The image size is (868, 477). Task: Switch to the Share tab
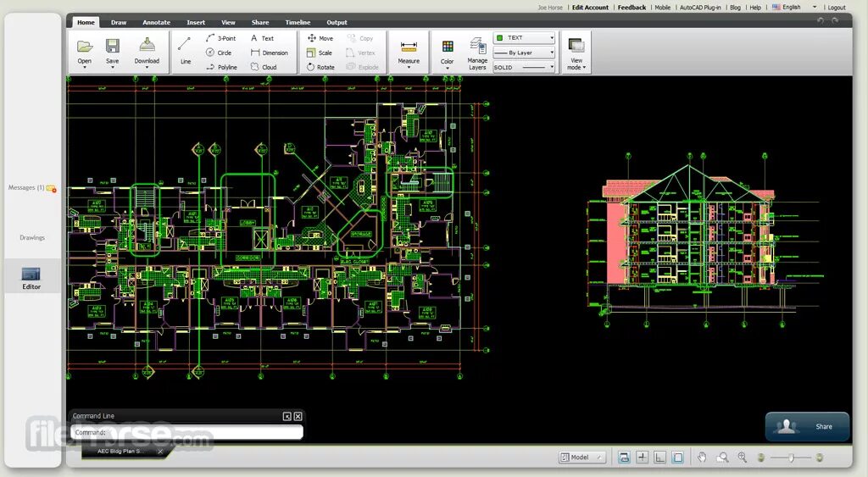tap(260, 22)
